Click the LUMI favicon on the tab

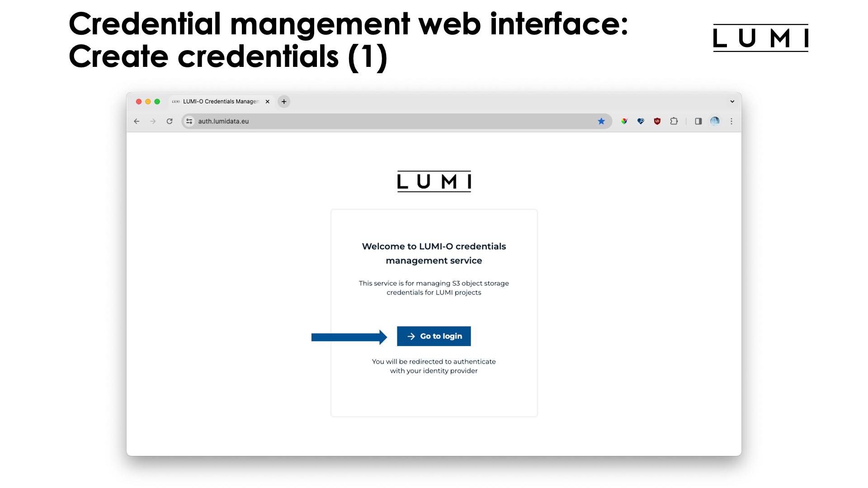[x=175, y=101]
